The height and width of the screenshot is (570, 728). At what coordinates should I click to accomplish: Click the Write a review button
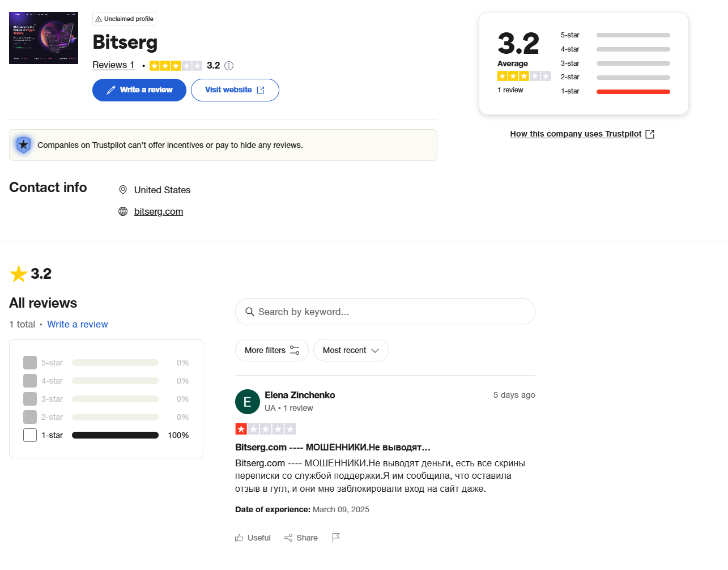pos(139,90)
